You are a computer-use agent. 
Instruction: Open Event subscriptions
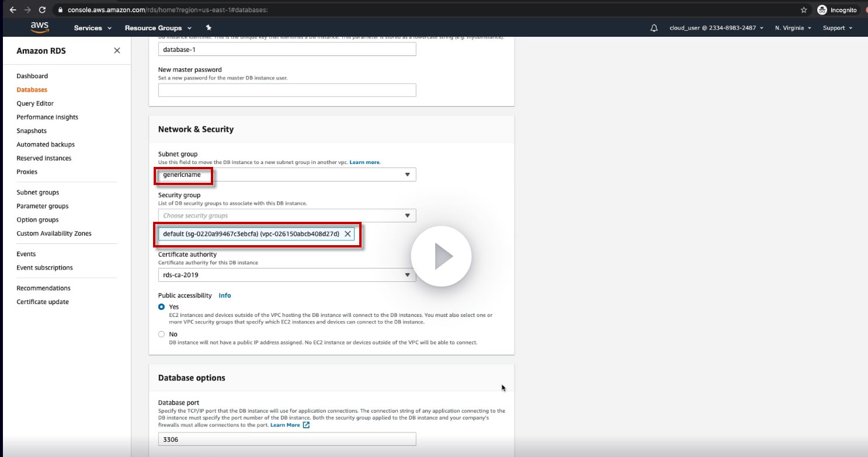pyautogui.click(x=44, y=268)
